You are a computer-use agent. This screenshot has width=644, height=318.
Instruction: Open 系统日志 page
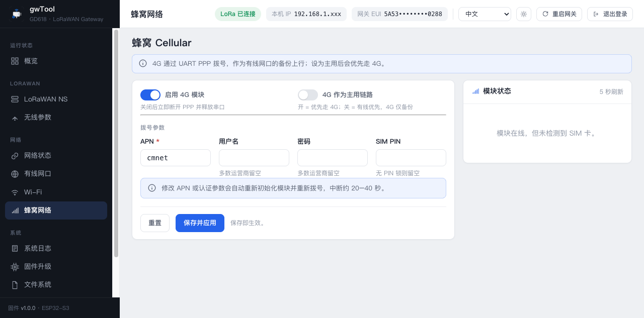(x=56, y=248)
